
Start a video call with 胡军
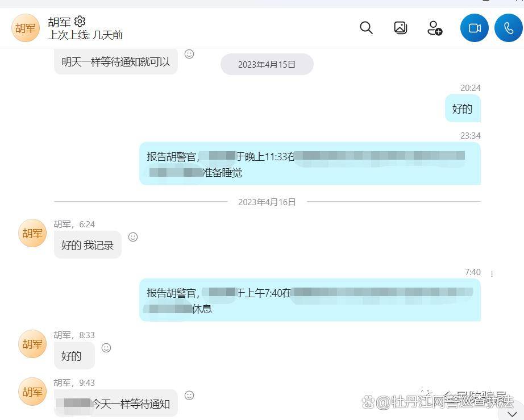pyautogui.click(x=474, y=28)
